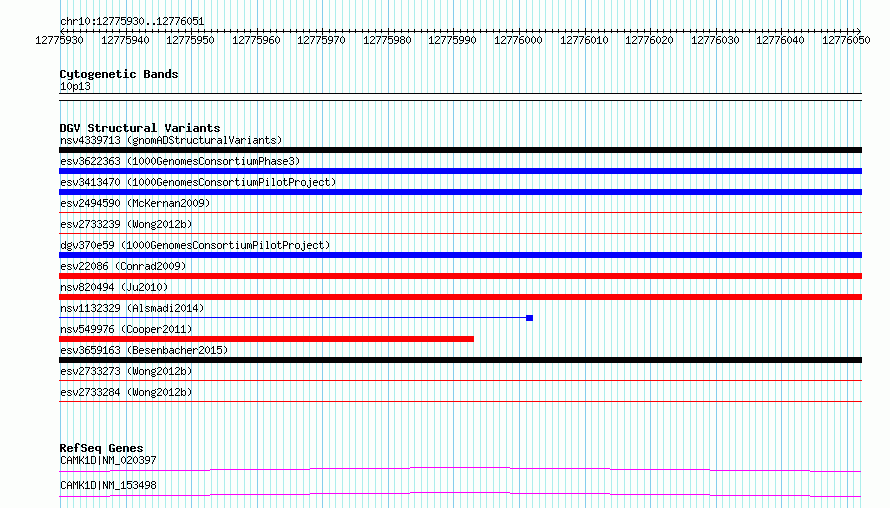Screen dimensions: 890x508
Task: Click the blue esv3622363 variant bar
Action: tap(460, 171)
